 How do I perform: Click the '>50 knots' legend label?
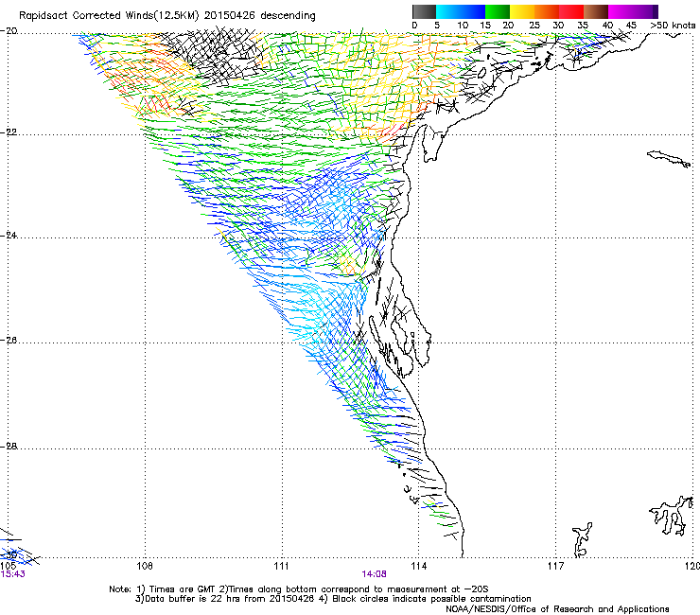tap(673, 25)
